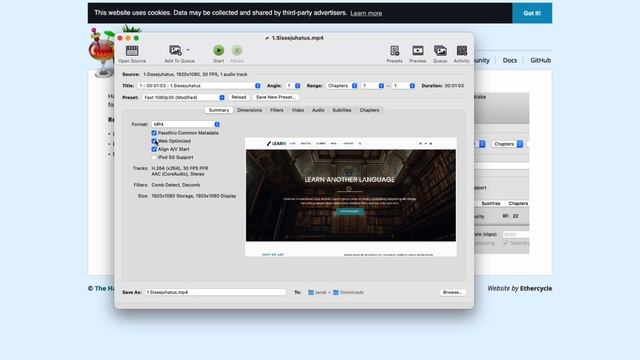Expand the Title dropdown
Image resolution: width=640 pixels, height=360 pixels.
[x=199, y=86]
